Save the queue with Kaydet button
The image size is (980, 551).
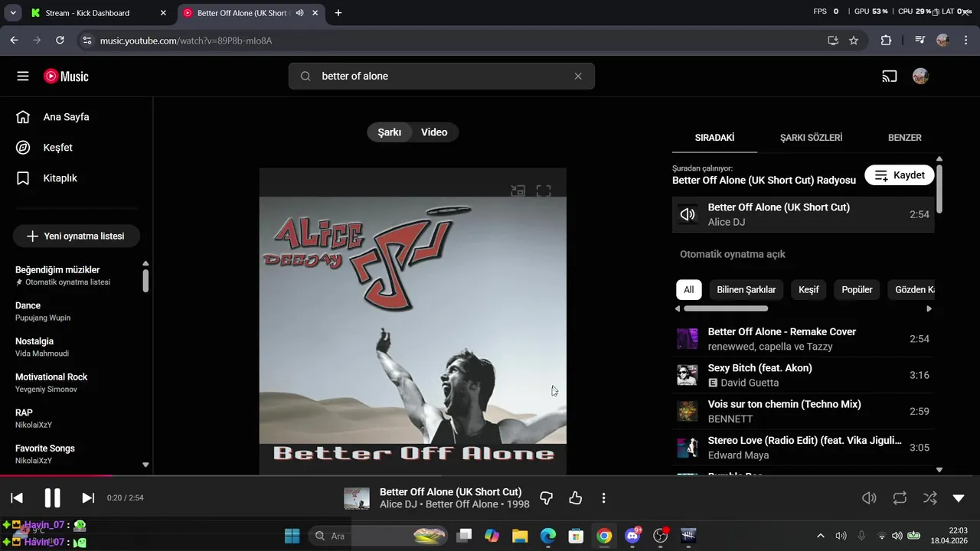point(900,175)
